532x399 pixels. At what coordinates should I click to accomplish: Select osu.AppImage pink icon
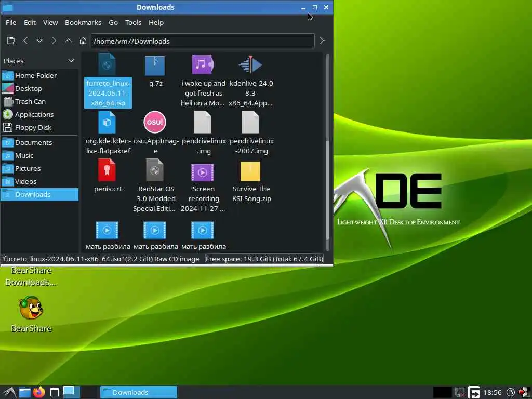click(x=155, y=122)
